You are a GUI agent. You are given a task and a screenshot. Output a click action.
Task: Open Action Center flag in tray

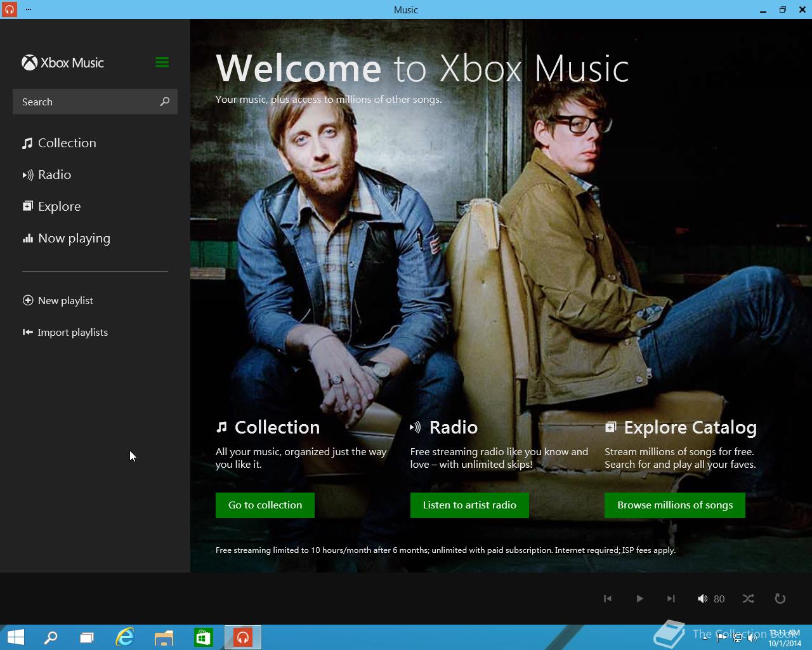[x=721, y=638]
